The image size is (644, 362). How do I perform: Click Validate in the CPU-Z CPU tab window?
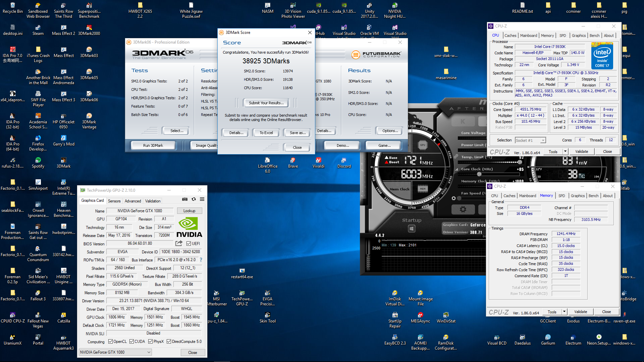point(582,152)
